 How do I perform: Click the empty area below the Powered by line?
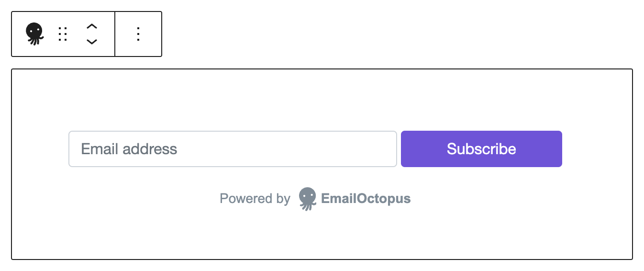[322, 235]
